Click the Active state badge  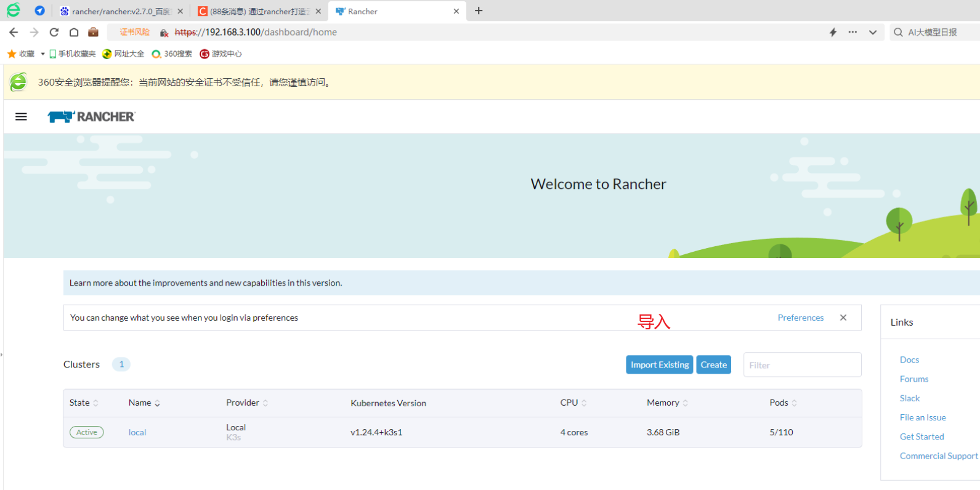click(x=87, y=432)
